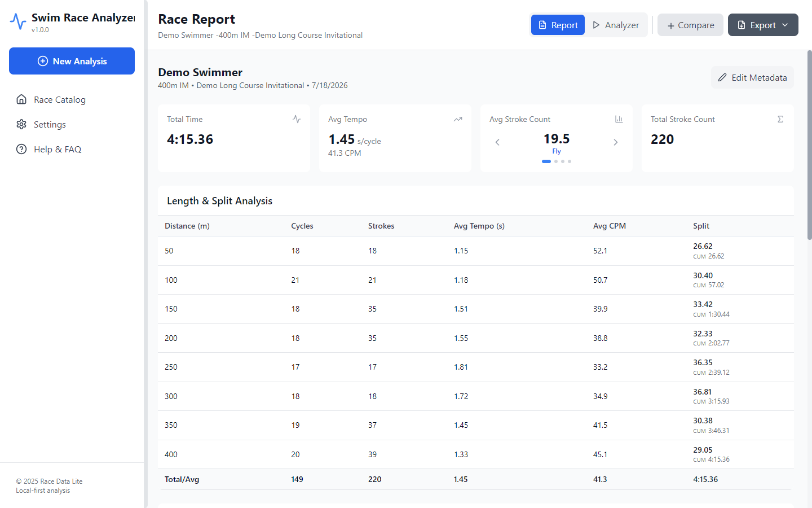Click the Length & Split Analysis heading
This screenshot has width=812, height=508.
coord(219,201)
